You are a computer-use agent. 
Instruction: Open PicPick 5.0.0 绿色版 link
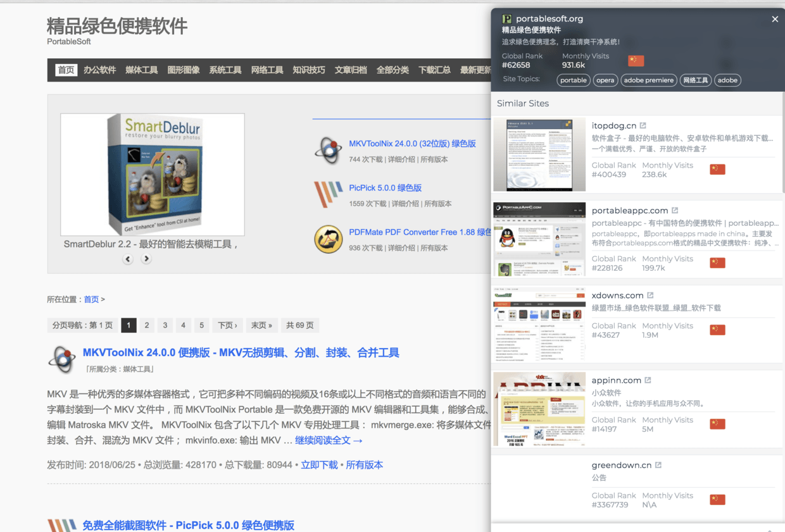pos(385,188)
